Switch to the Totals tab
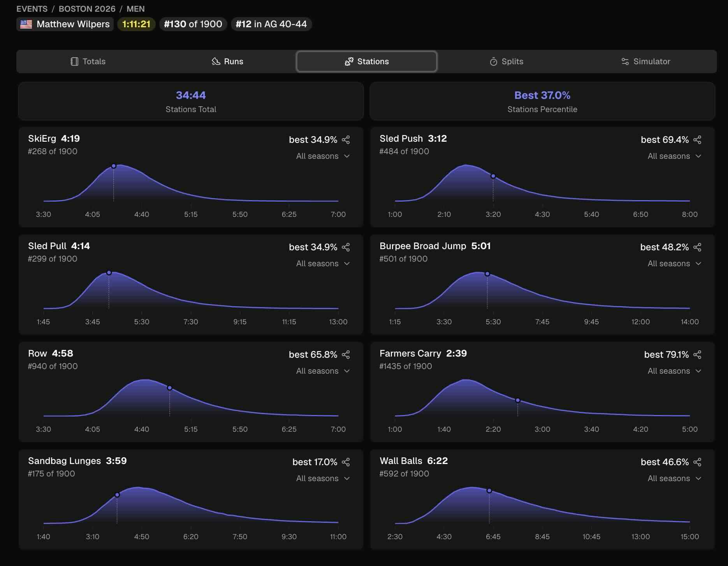This screenshot has width=728, height=566. 88,62
